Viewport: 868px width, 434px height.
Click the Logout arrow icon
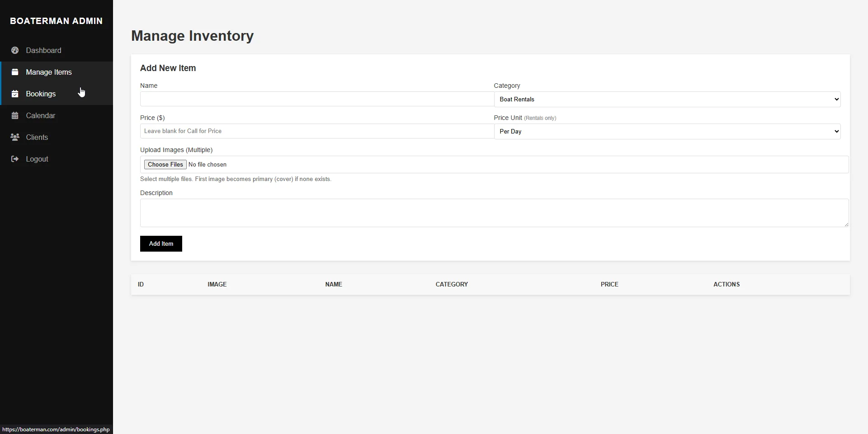tap(15, 159)
